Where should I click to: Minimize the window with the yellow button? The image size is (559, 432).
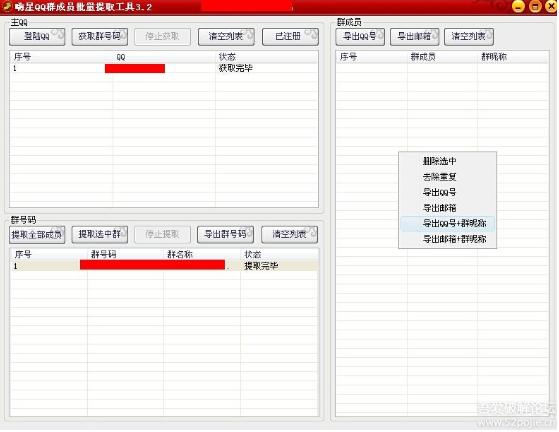pos(518,6)
